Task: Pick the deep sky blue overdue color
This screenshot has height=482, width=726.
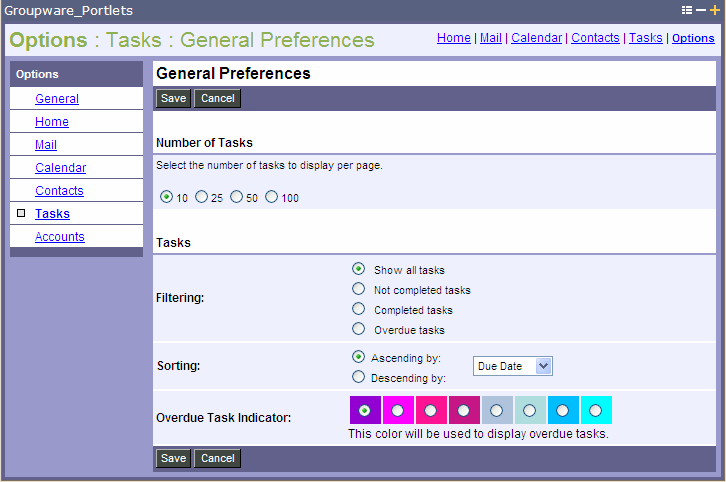Action: [x=563, y=410]
